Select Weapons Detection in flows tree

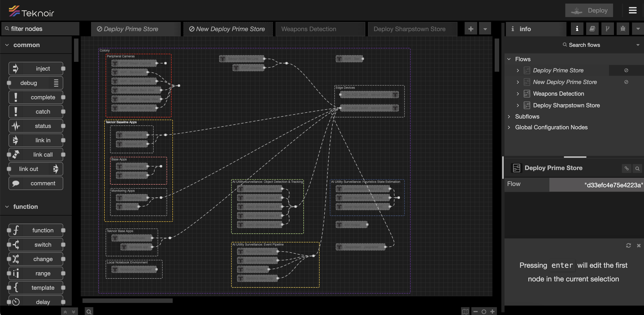pyautogui.click(x=558, y=94)
